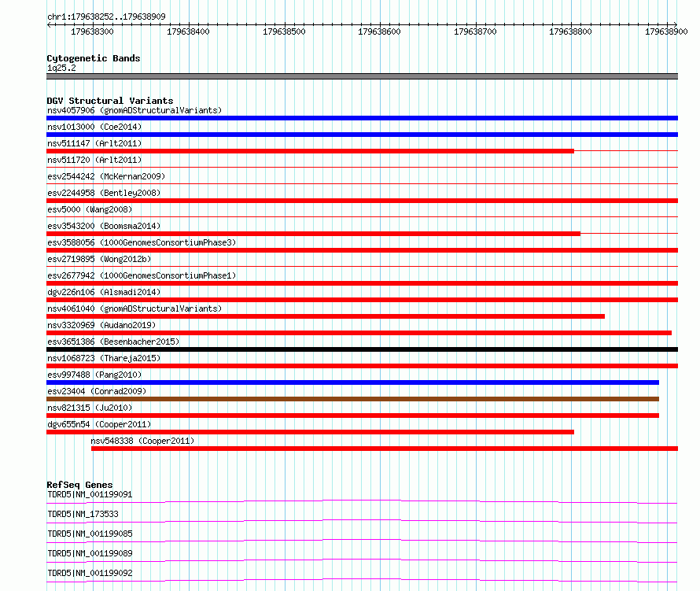
Task: Select the TDRD5|NM_173533 gene label
Action: pos(83,514)
